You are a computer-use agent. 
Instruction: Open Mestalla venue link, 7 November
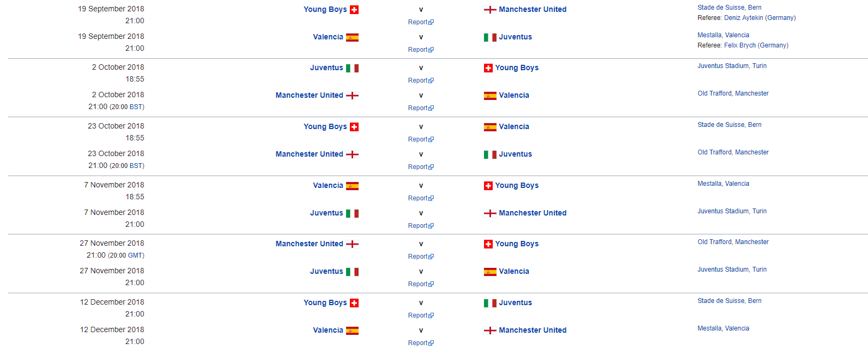pyautogui.click(x=723, y=184)
